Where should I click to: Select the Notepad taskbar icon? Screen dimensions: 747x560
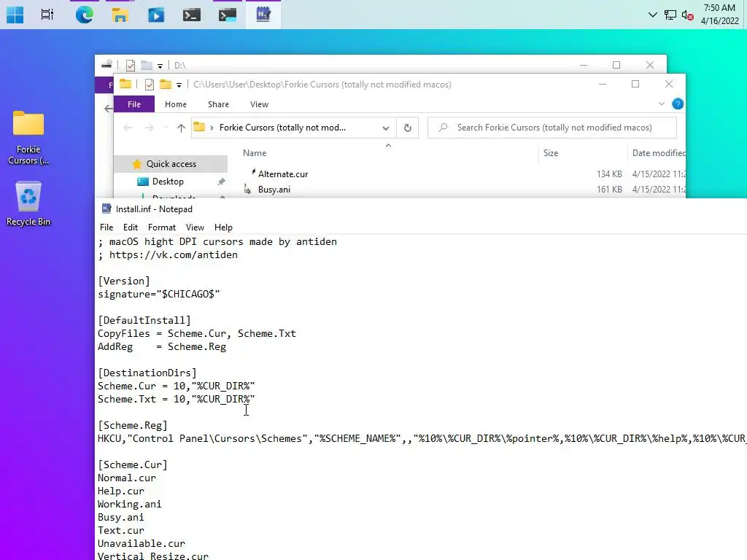click(x=263, y=15)
